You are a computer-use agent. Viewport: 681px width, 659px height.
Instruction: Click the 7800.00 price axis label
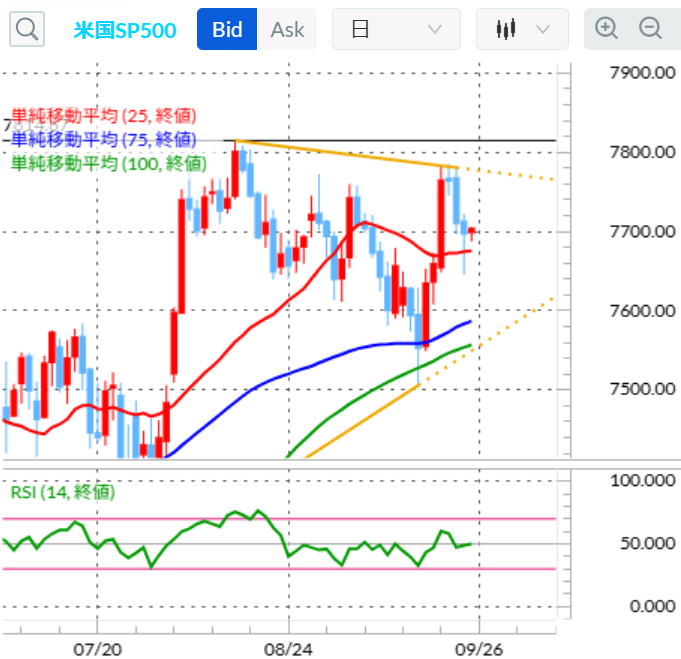pos(642,152)
